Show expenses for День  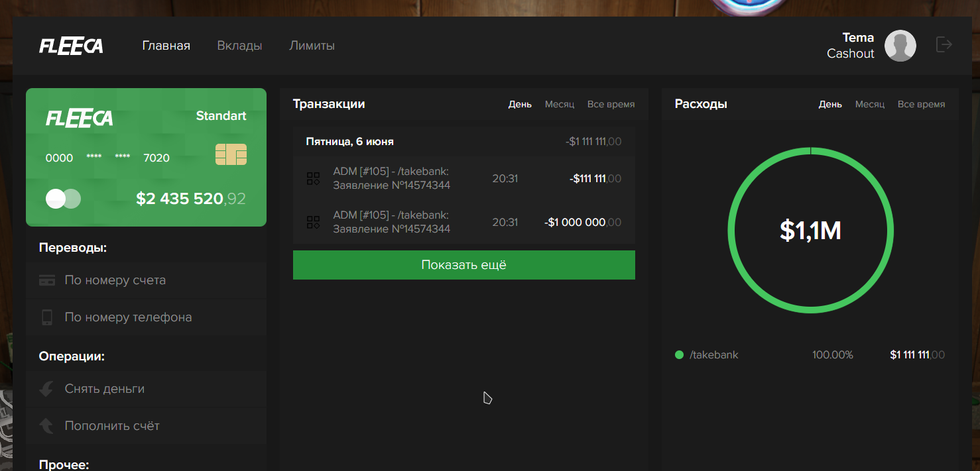[x=830, y=104]
